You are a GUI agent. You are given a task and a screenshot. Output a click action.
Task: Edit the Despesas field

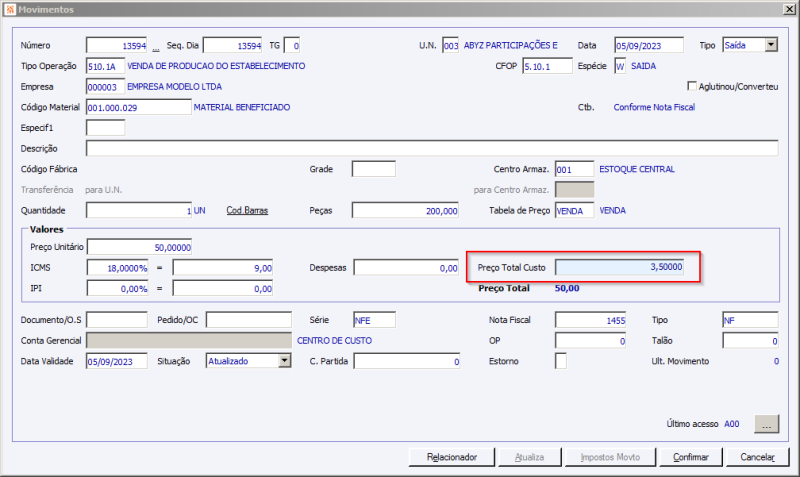[406, 267]
